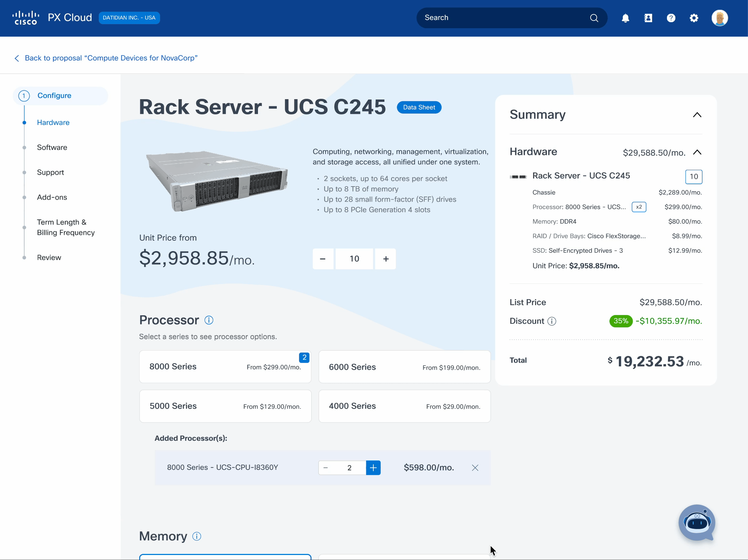Click the List Price $29,588.50/mo. value
748x560 pixels.
[671, 303]
